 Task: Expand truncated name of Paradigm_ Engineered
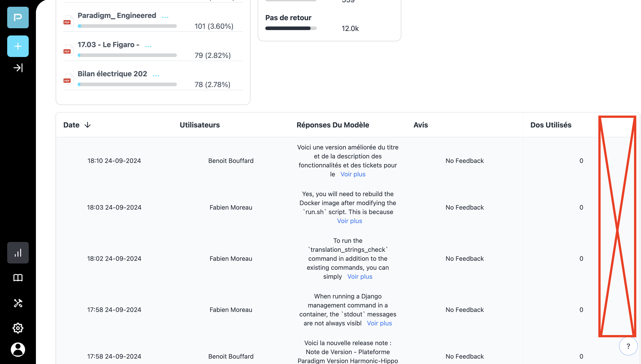click(x=165, y=17)
